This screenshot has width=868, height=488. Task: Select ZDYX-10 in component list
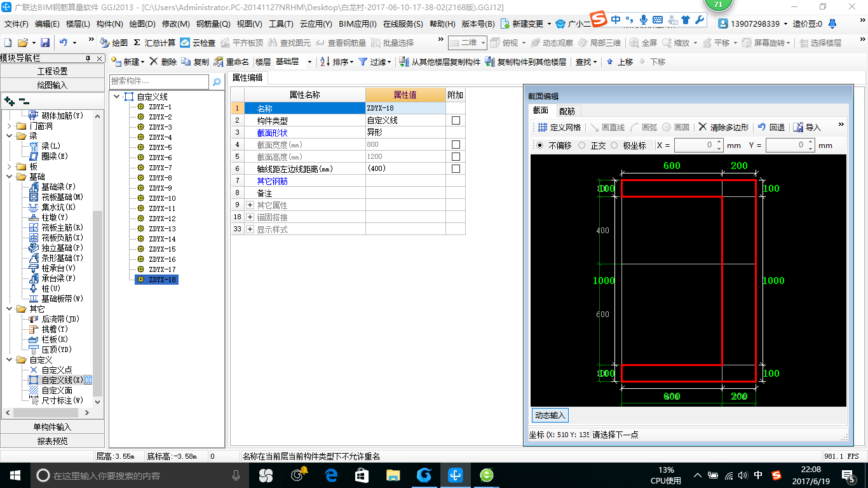[x=162, y=198]
